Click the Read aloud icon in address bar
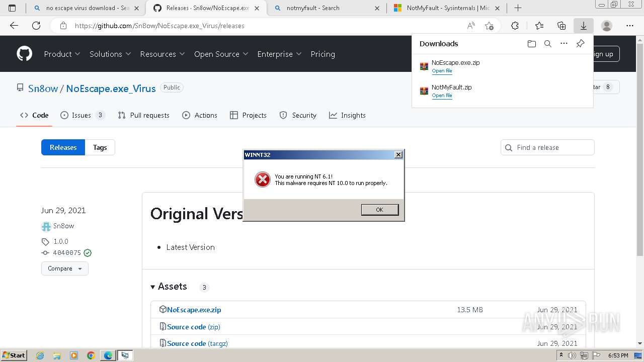Viewport: 644px width, 362px height. click(471, 26)
